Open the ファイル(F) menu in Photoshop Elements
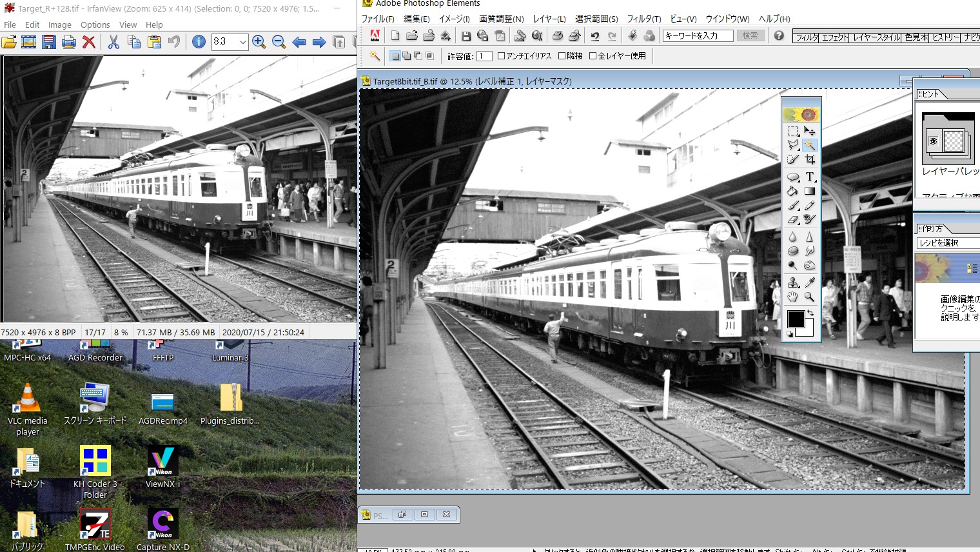980x552 pixels. pos(378,19)
